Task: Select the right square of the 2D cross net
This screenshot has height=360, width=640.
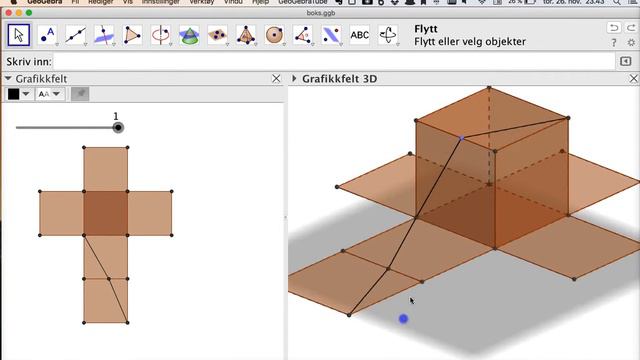Action: click(x=150, y=213)
